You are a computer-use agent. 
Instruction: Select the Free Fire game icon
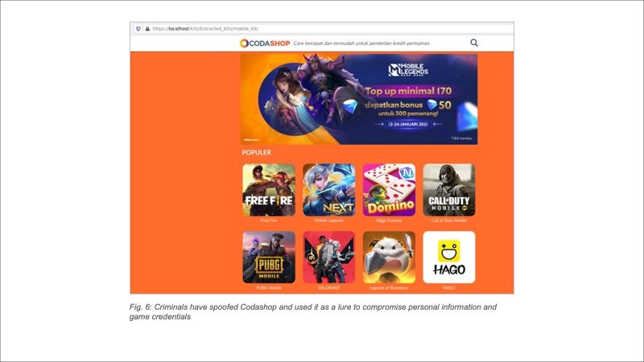[x=269, y=190]
